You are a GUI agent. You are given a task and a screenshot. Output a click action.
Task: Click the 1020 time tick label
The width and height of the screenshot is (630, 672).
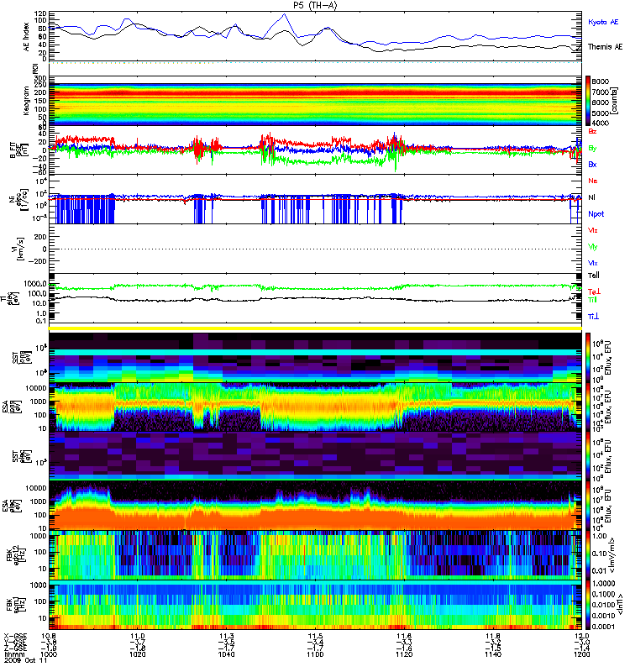pos(137,654)
